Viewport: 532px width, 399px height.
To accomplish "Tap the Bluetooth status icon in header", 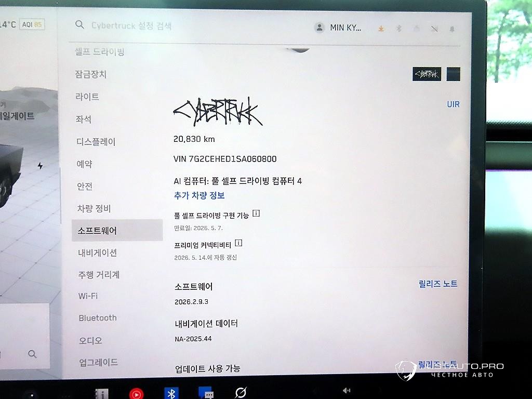I will 399,29.
